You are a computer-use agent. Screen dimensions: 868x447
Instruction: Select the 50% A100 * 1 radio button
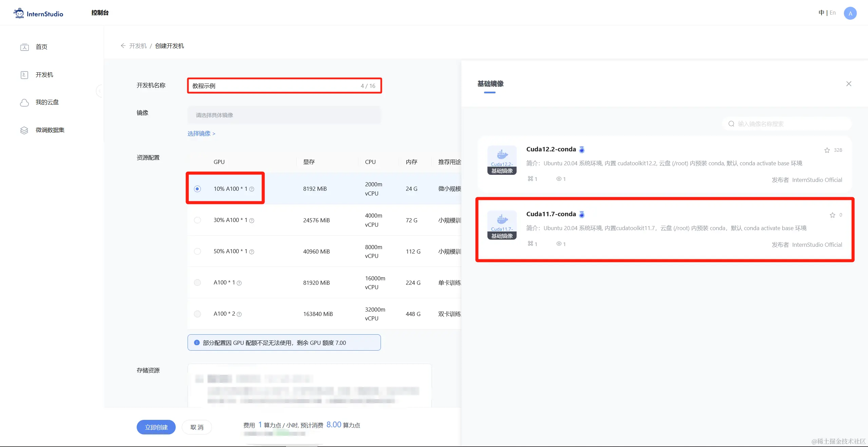click(197, 252)
